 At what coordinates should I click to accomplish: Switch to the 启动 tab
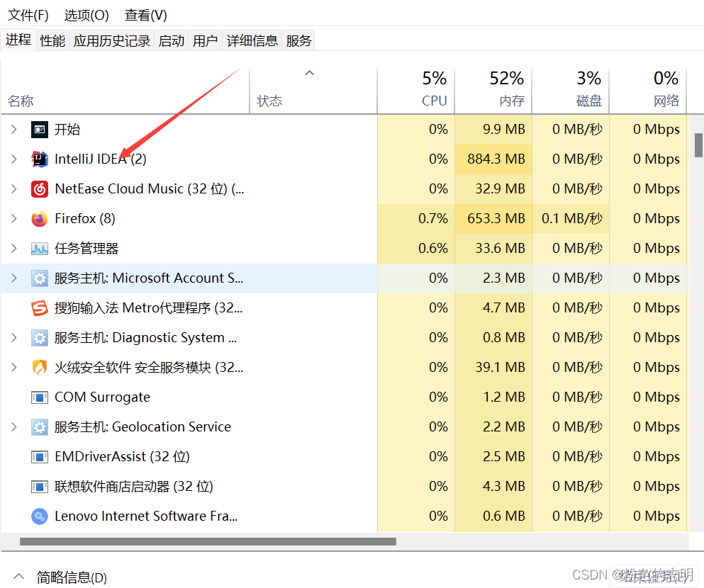171,41
